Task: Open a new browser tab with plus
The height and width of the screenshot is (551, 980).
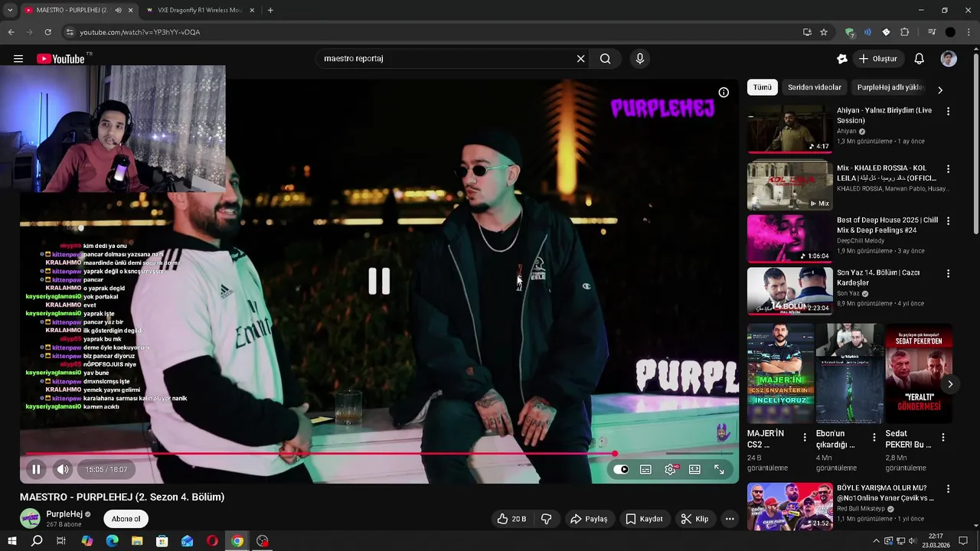Action: click(x=270, y=10)
